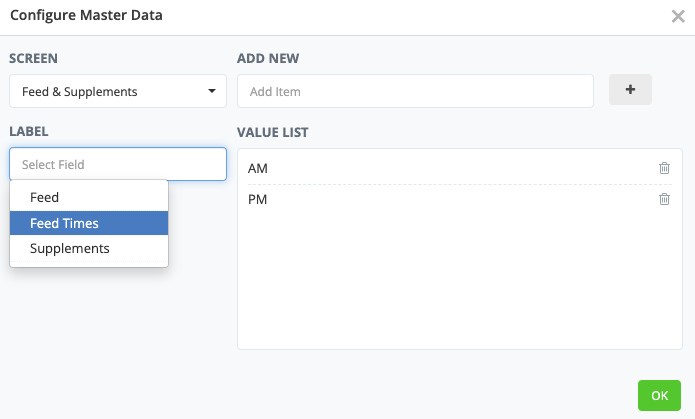
Task: Select the AM entry in value list
Action: click(x=258, y=168)
